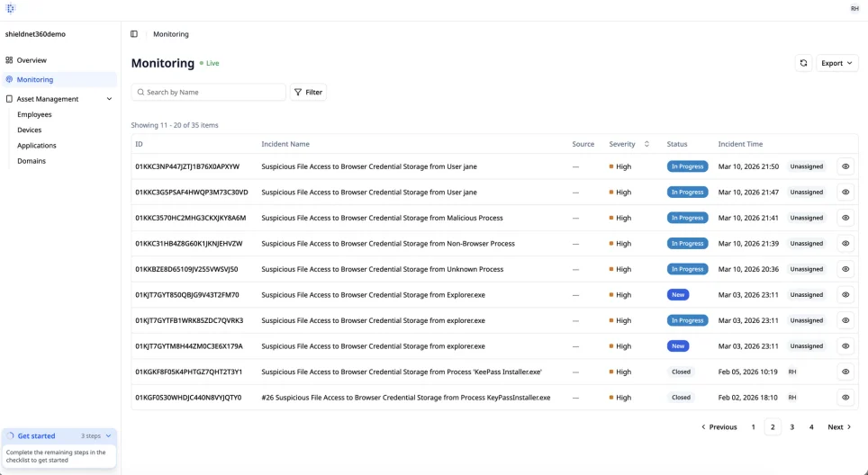Image resolution: width=868 pixels, height=475 pixels.
Task: Click the Monitoring breadcrumb
Action: pyautogui.click(x=171, y=34)
